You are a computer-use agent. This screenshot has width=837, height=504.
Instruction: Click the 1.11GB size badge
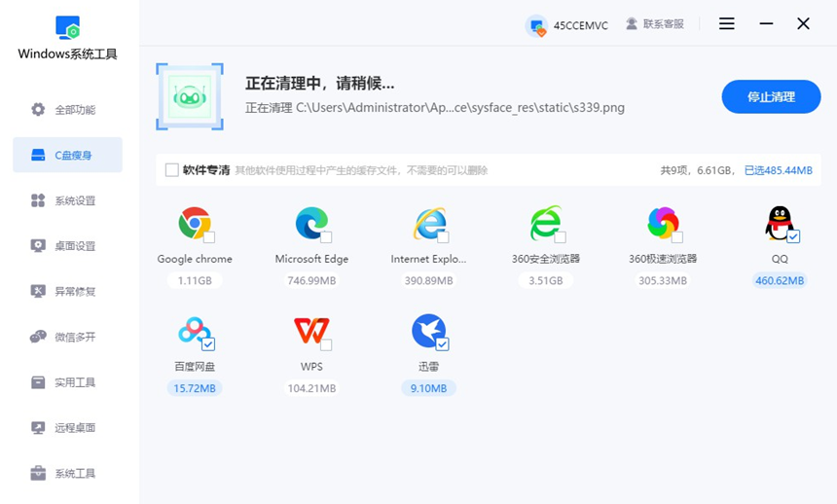(195, 280)
